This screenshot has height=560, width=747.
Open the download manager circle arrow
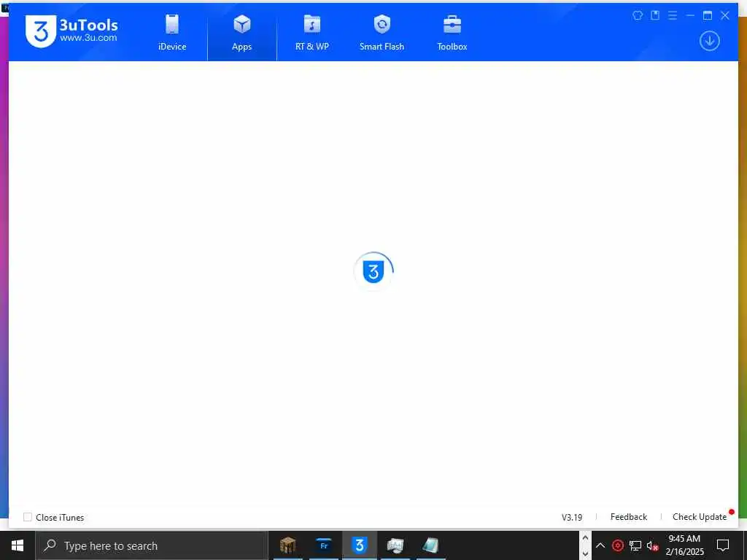point(709,41)
